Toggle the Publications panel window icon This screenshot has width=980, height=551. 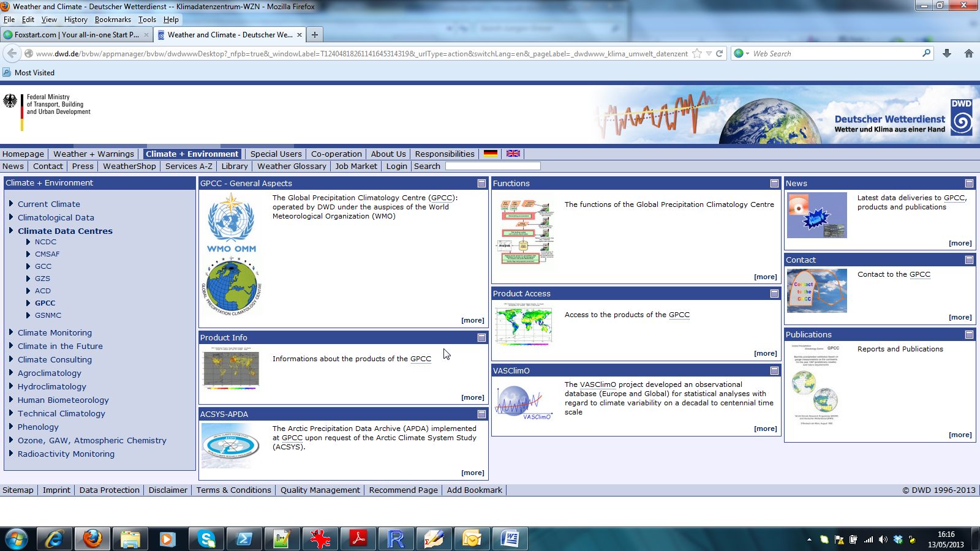click(969, 334)
